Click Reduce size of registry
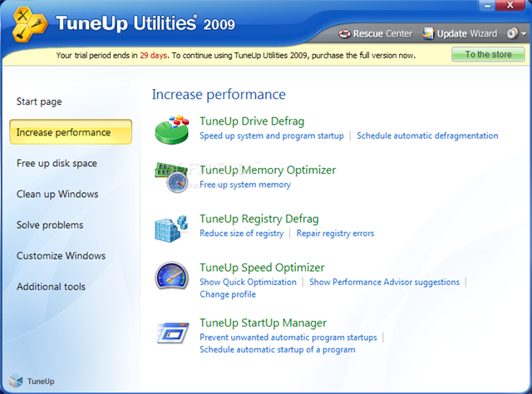The image size is (532, 394). [x=242, y=233]
